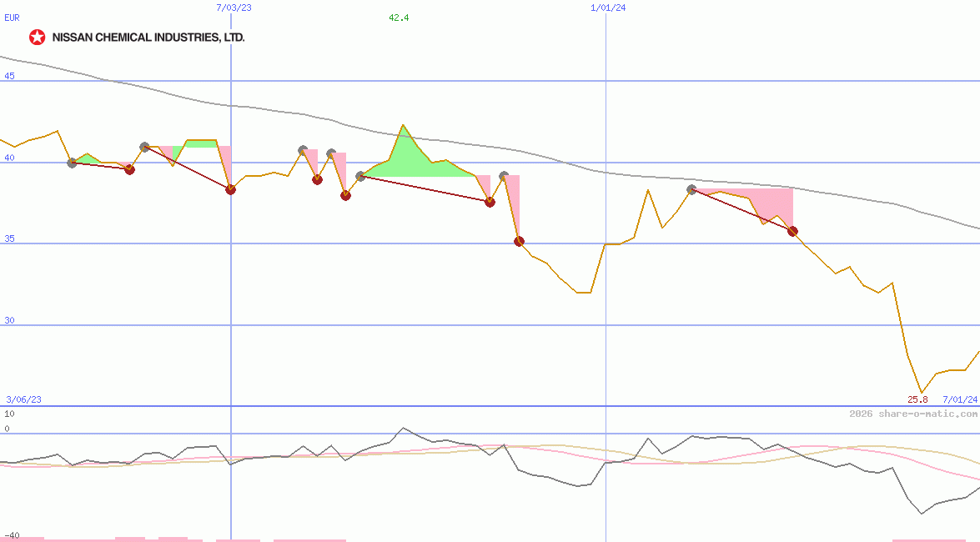
Task: Click the gray dot marker near 38 mid-chart
Action: pyautogui.click(x=504, y=175)
